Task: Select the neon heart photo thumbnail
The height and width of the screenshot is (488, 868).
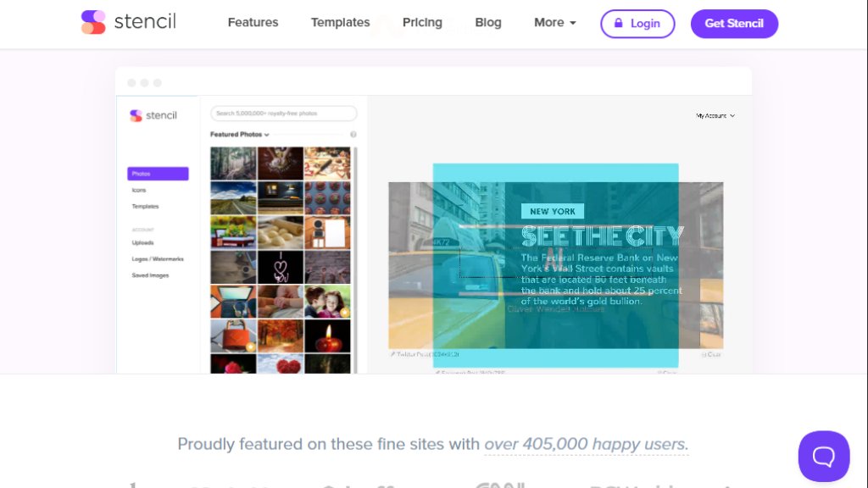Action: (280, 267)
